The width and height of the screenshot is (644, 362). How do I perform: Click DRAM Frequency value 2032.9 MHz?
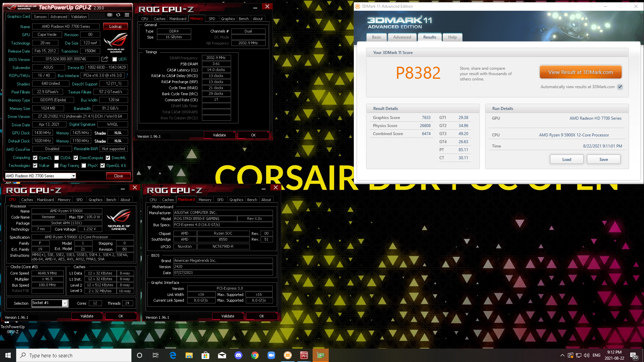coord(216,58)
